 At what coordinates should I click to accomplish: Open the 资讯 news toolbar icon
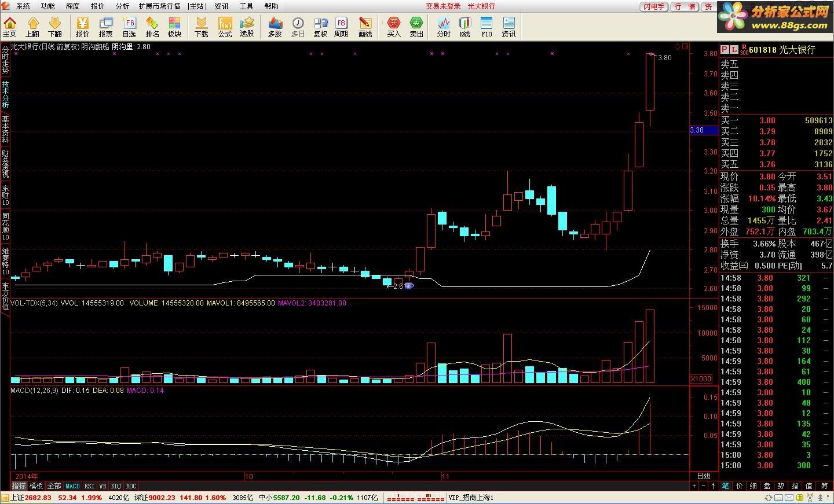coord(509,27)
